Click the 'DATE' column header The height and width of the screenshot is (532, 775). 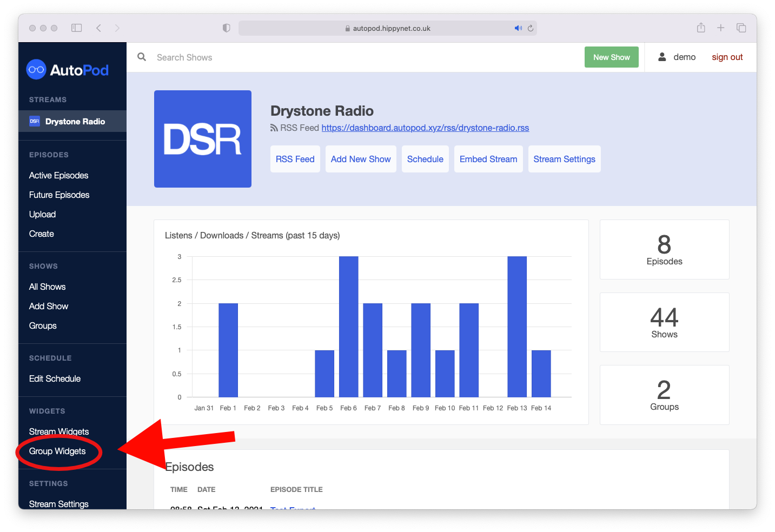pos(206,490)
